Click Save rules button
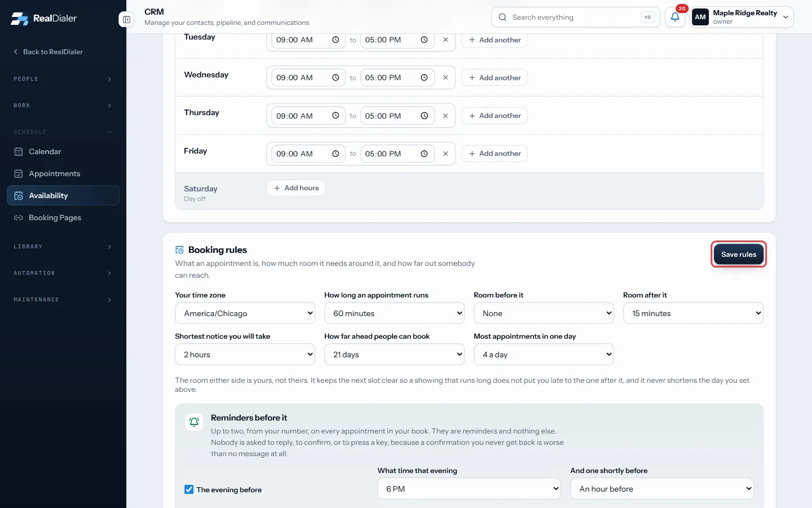 point(739,255)
